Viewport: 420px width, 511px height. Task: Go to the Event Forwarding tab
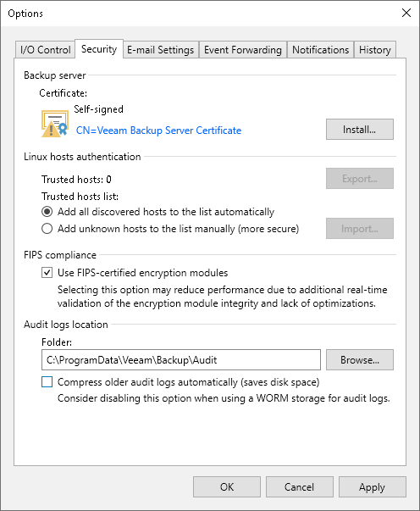point(243,50)
